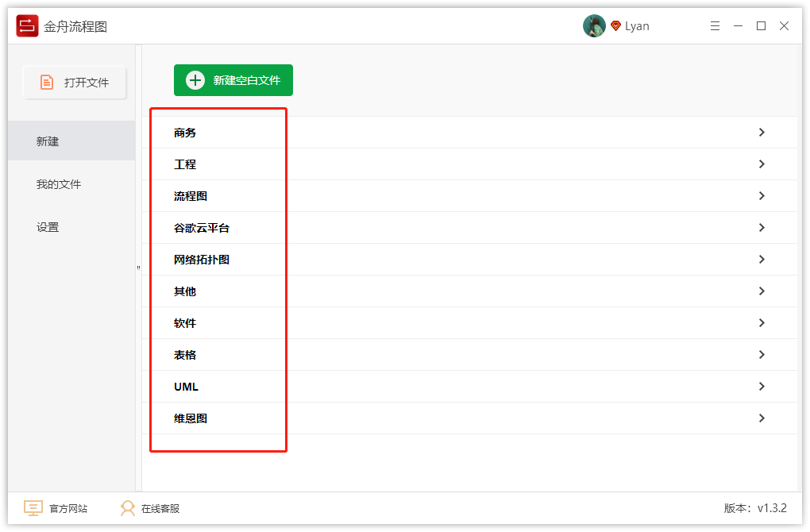Viewport: 810px width, 532px height.
Task: Select the 网络拓扑图 category label
Action: (202, 260)
